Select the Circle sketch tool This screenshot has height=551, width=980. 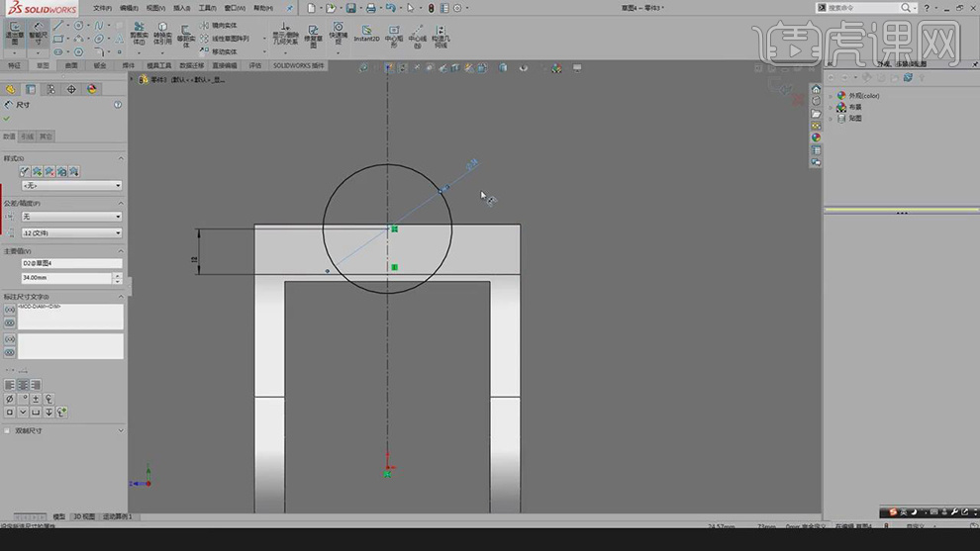pos(79,26)
